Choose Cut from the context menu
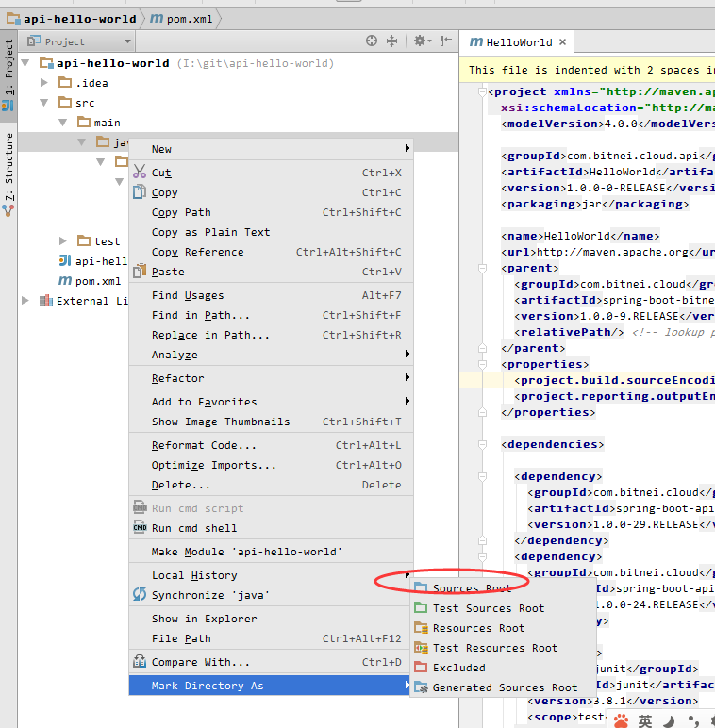This screenshot has width=715, height=728. (271, 173)
